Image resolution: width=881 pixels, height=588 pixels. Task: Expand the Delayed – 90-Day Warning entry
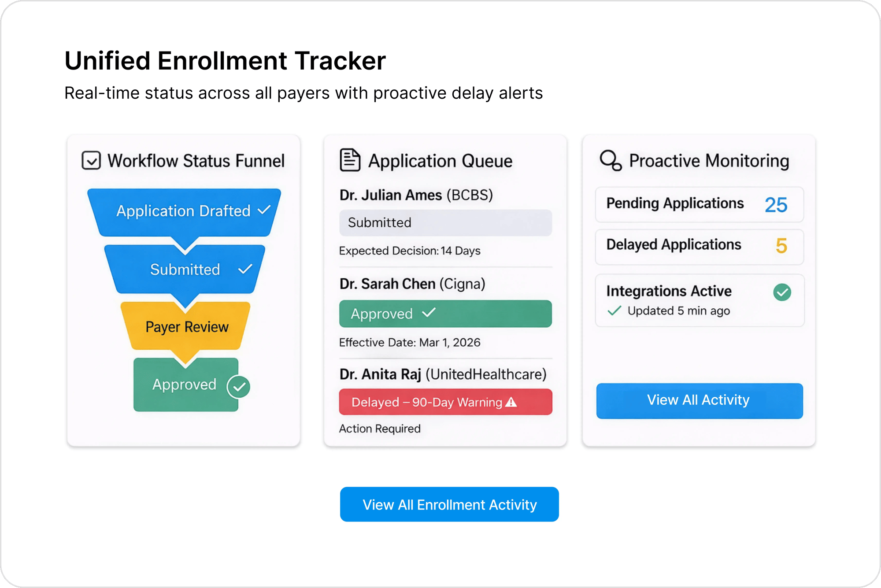pos(445,402)
